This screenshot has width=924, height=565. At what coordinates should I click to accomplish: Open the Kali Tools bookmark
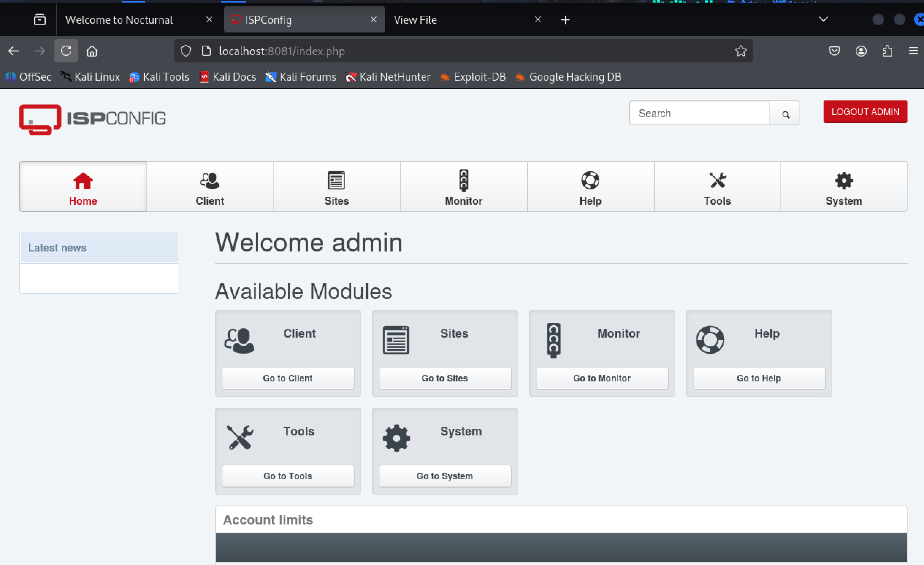click(x=159, y=77)
